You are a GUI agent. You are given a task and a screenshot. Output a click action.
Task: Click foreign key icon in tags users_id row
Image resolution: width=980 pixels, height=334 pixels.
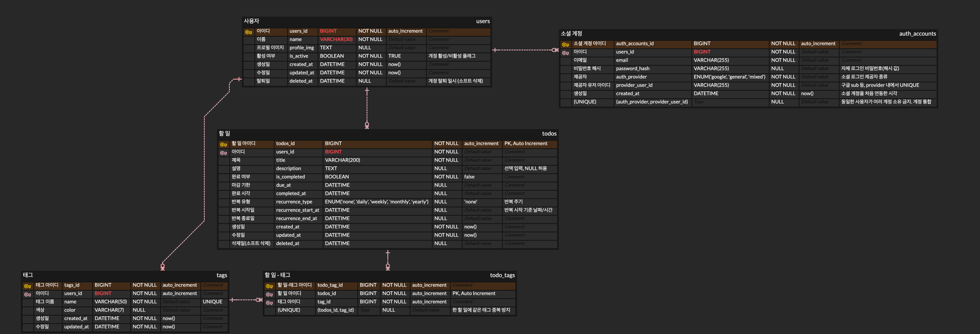pyautogui.click(x=28, y=294)
